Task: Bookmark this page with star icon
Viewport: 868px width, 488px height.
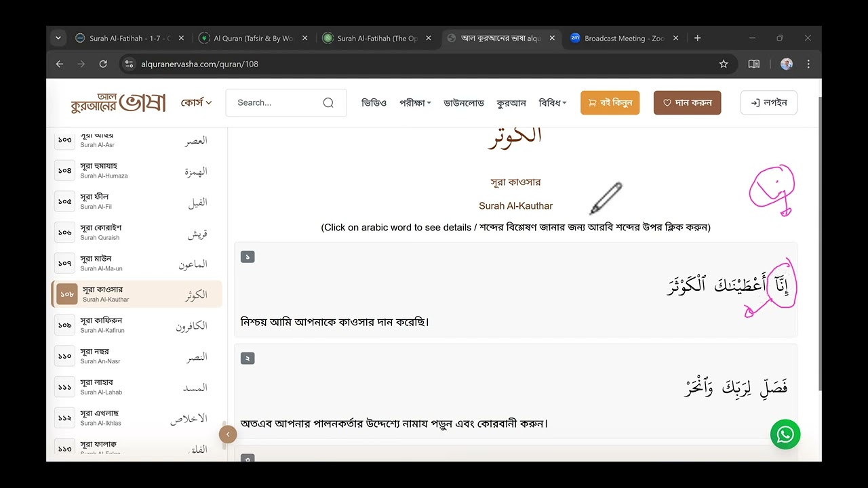Action: point(724,64)
